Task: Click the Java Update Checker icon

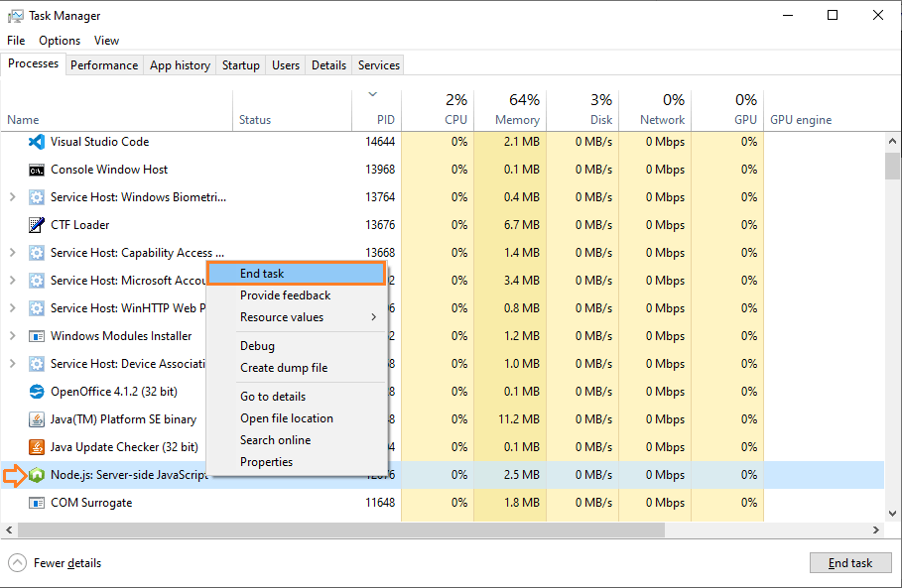Action: pyautogui.click(x=37, y=446)
